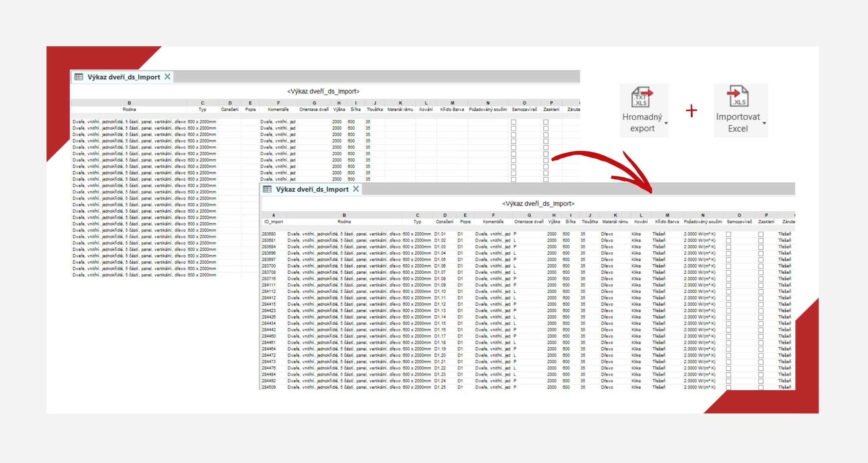The width and height of the screenshot is (868, 463).
Task: Toggle first Samozavírač checkbox in upper schedule
Action: pyautogui.click(x=513, y=122)
